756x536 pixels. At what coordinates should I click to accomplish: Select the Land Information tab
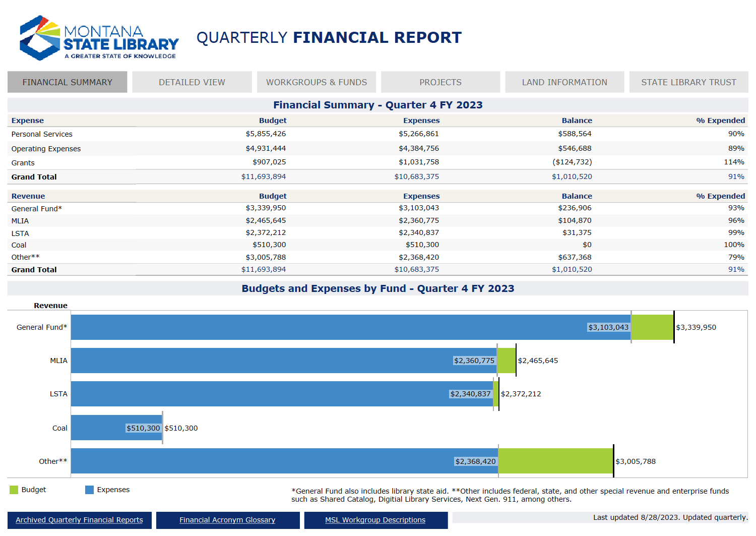click(564, 82)
